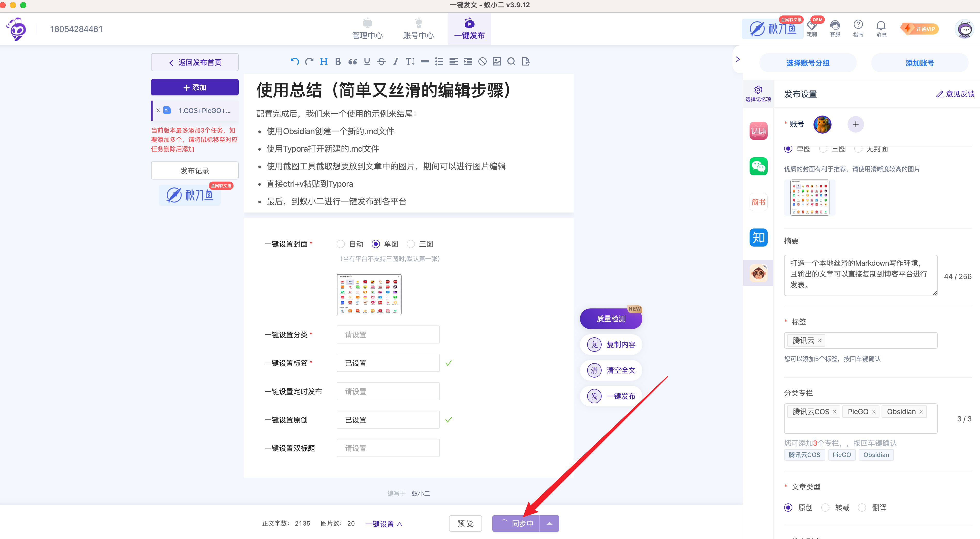The image size is (980, 539).
Task: Select the 自动 cover radio option
Action: (341, 244)
